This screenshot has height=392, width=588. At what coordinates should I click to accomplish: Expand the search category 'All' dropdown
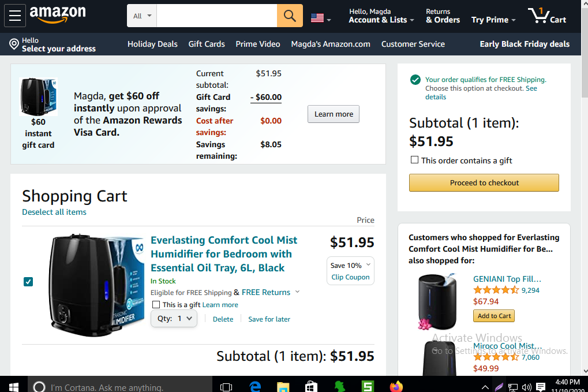point(142,16)
